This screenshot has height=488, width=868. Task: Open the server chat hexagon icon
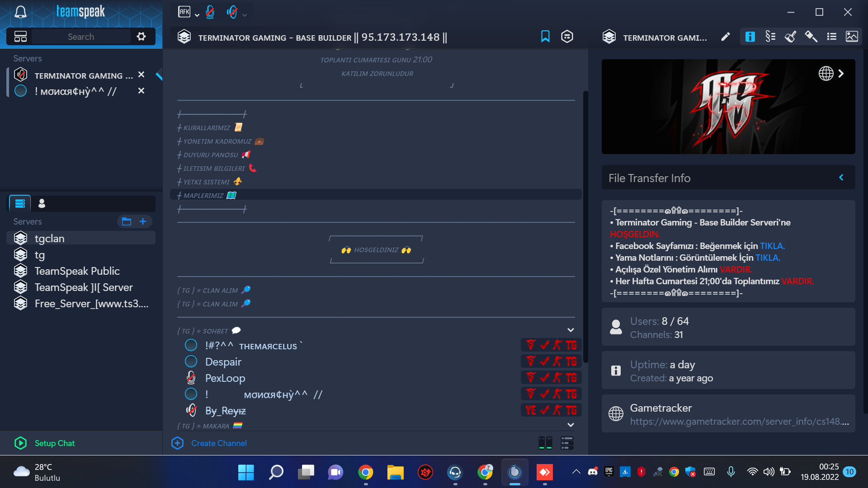(567, 37)
